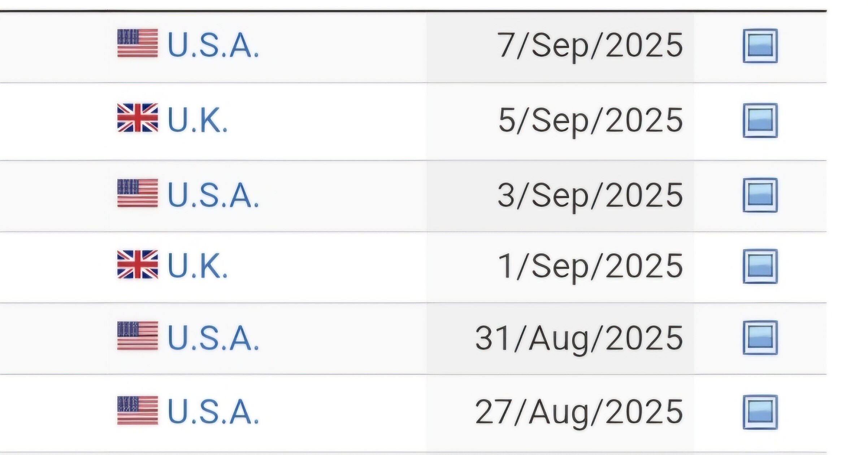Click the screen icon beside 3/Sep/2025

pos(760,195)
